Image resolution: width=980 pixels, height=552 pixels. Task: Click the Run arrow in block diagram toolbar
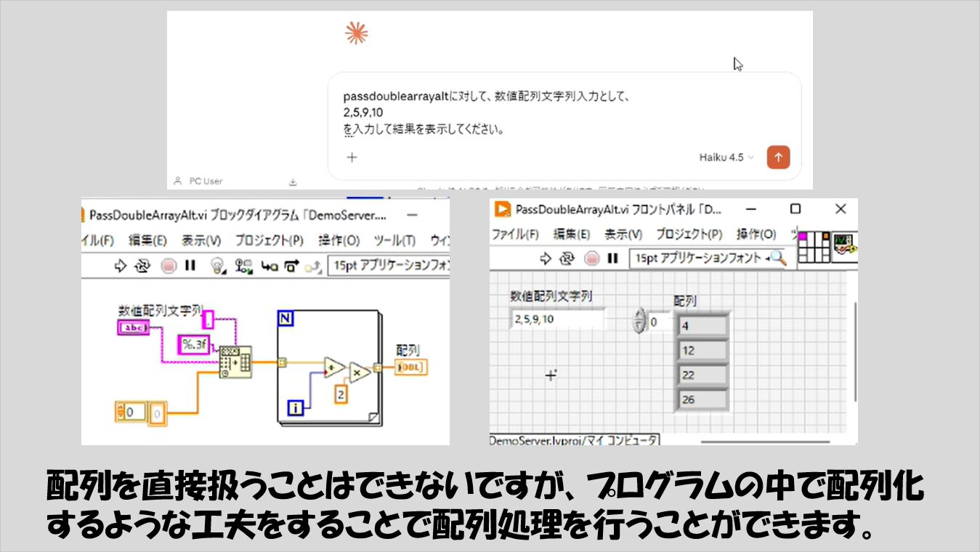[121, 266]
